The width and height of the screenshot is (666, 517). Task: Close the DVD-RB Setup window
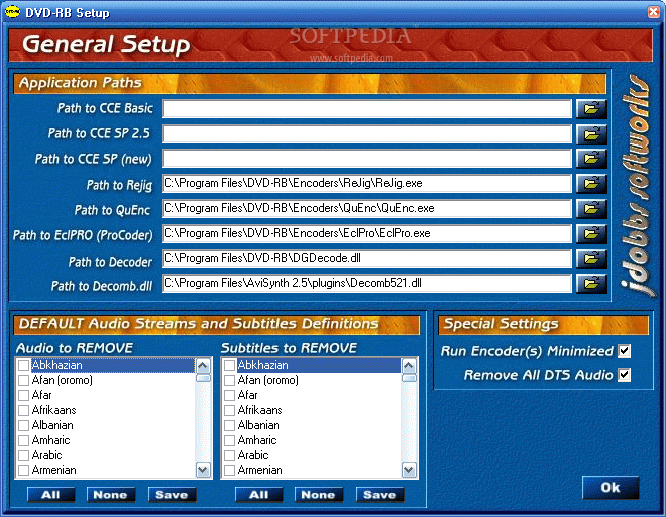tap(653, 12)
